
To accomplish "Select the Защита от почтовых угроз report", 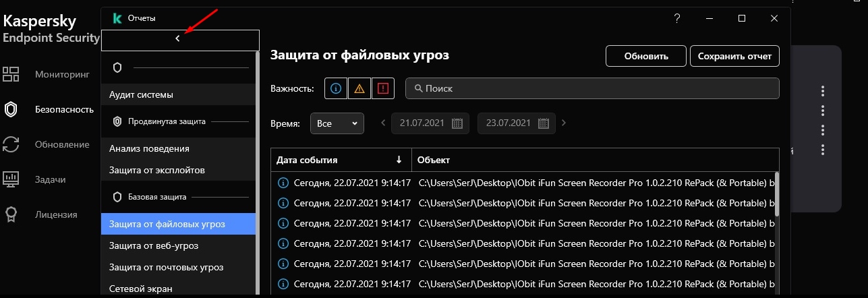I will click(179, 267).
